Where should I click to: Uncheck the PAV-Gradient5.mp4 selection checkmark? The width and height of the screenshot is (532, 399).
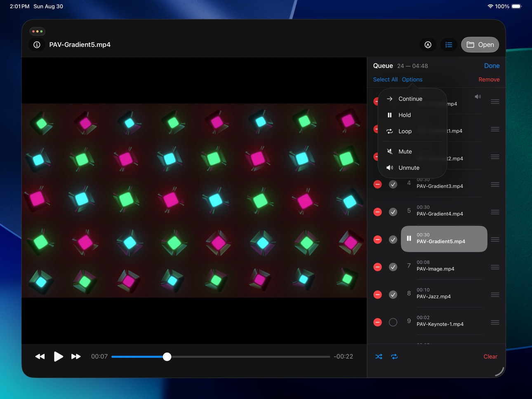393,239
